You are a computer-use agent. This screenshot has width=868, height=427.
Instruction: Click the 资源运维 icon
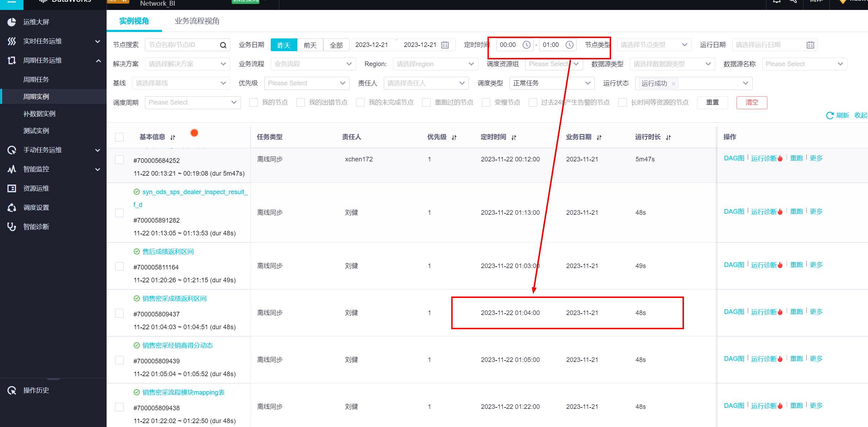click(x=12, y=188)
